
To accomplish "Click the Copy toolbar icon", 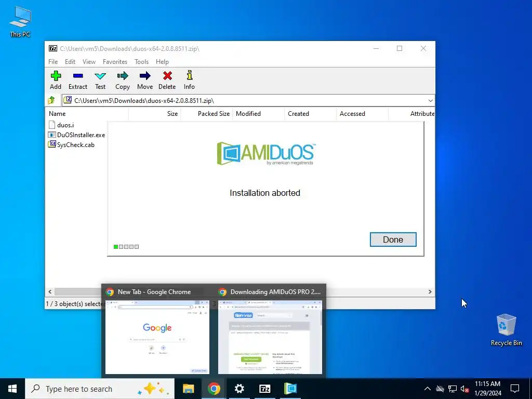I will [123, 80].
